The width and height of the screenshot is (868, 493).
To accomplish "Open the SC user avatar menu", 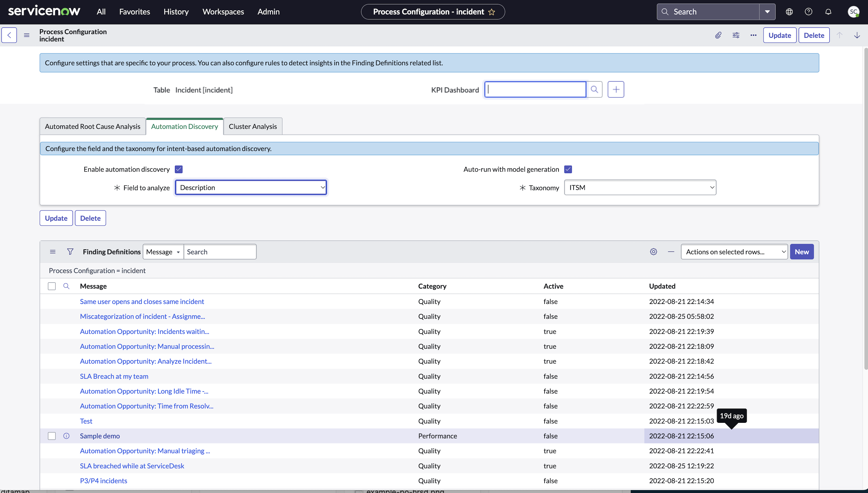I will pyautogui.click(x=853, y=12).
